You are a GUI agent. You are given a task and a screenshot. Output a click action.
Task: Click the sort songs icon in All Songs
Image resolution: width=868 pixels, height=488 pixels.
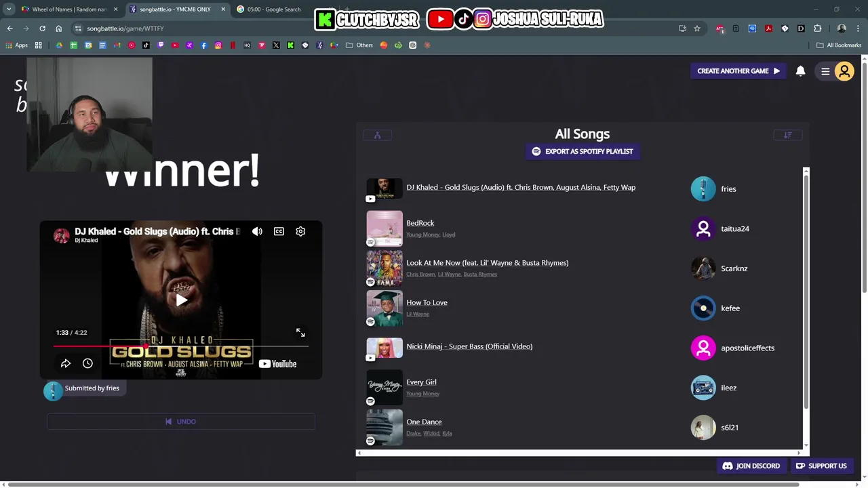[x=788, y=135]
